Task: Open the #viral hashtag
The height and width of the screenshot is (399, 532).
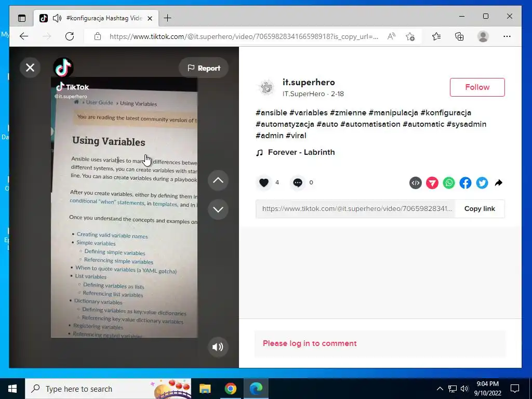Action: click(x=296, y=136)
